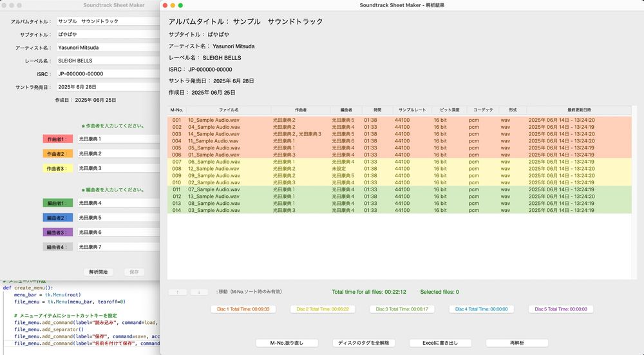
Task: Select row 005 05_Sample Audio.wav
Action: click(399, 148)
